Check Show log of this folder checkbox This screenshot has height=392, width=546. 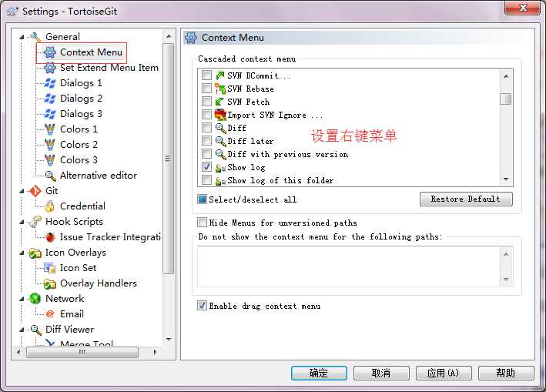pyautogui.click(x=206, y=180)
